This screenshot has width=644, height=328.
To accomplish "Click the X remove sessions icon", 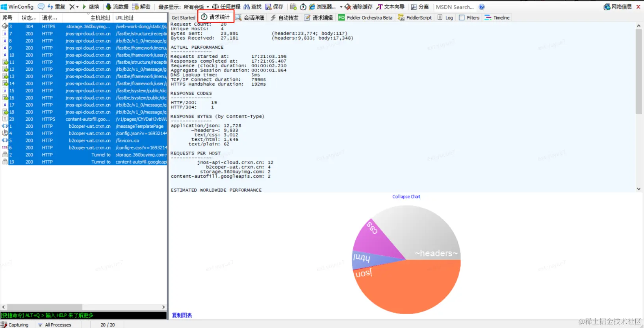I will (72, 7).
